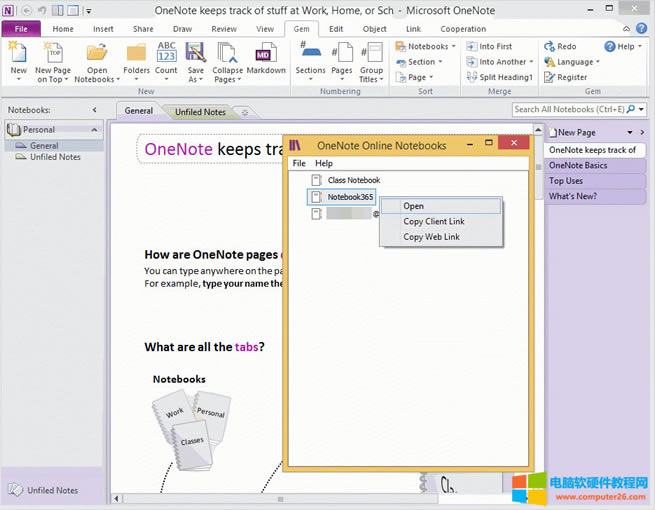Collapse the Personal notebook in sidebar

[95, 130]
